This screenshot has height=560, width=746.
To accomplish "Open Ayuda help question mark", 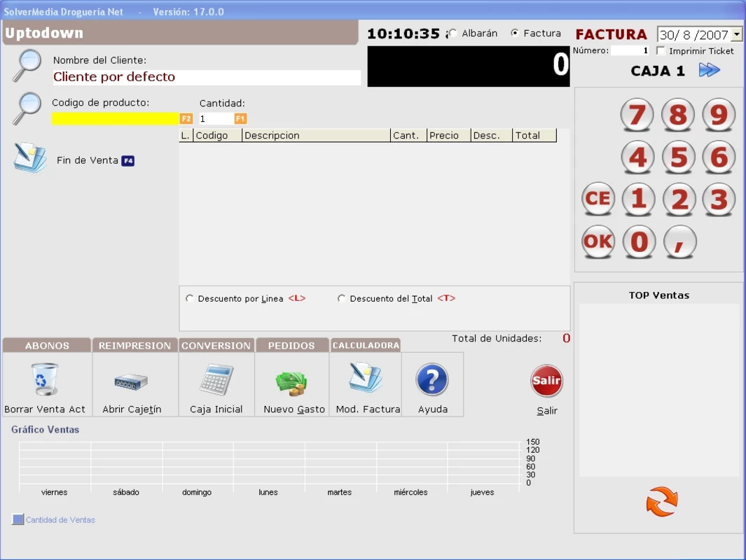I will click(x=432, y=380).
